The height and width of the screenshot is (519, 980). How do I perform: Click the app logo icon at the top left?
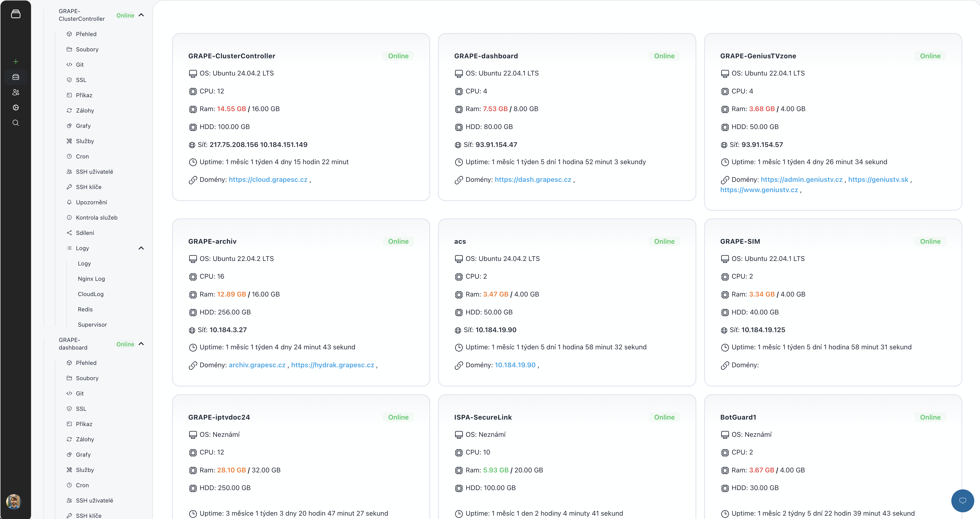coord(16,14)
